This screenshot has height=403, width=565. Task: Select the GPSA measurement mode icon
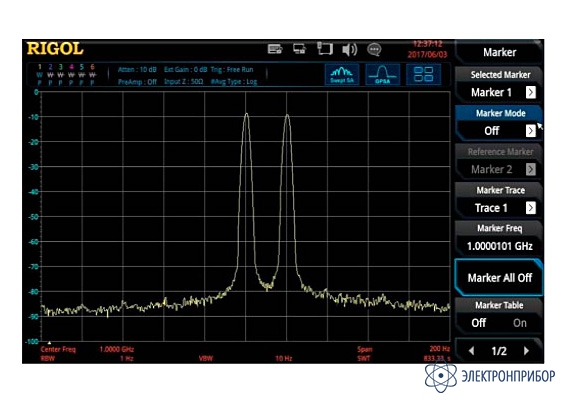tap(383, 75)
